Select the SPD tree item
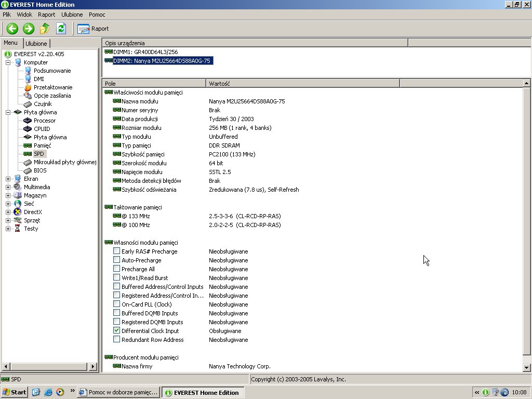Viewport: 532px width, 399px height. click(38, 154)
